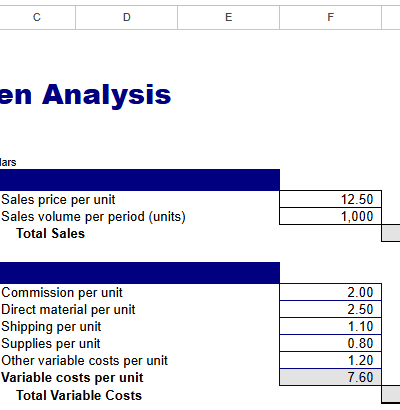Select the 'Total Sales' label
The width and height of the screenshot is (400, 410).
pos(50,233)
